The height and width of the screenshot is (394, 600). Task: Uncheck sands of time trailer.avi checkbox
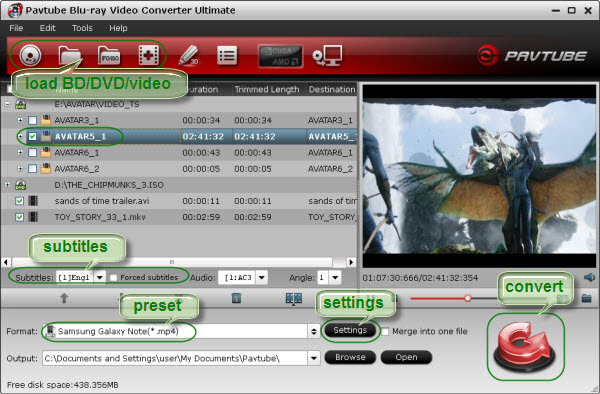(x=20, y=201)
